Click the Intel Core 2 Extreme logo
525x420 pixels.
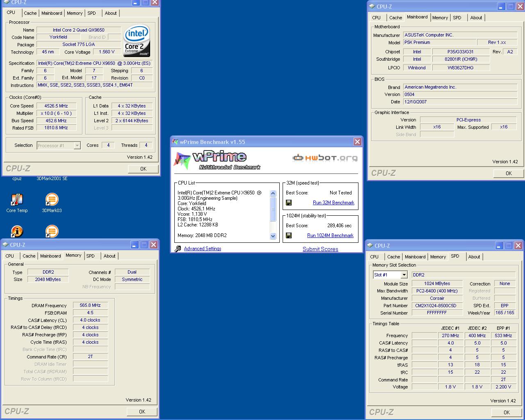[x=137, y=41]
